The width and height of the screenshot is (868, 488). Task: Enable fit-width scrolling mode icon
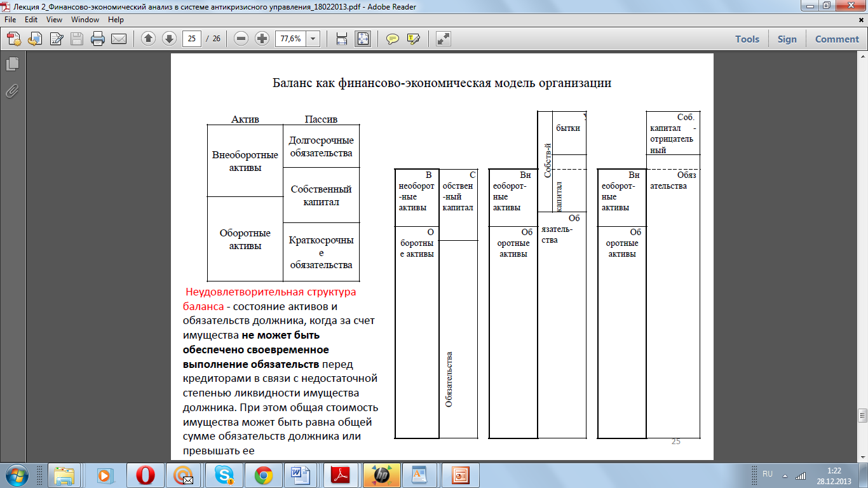[342, 39]
